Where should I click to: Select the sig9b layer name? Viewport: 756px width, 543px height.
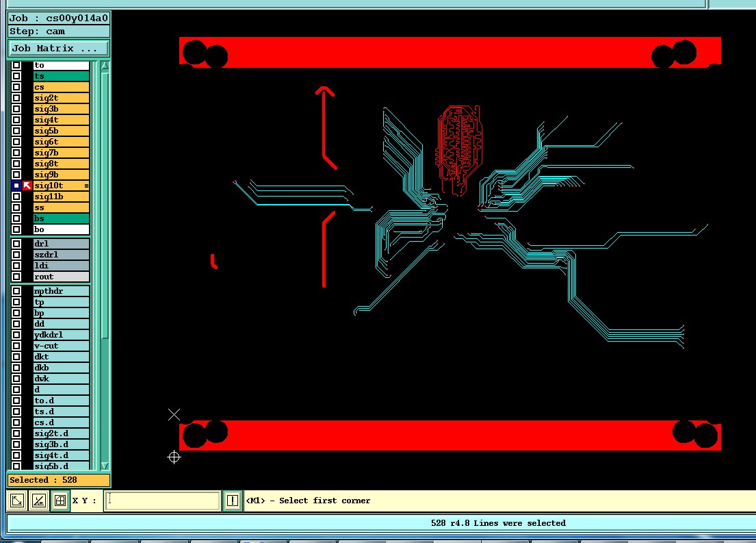(x=61, y=175)
